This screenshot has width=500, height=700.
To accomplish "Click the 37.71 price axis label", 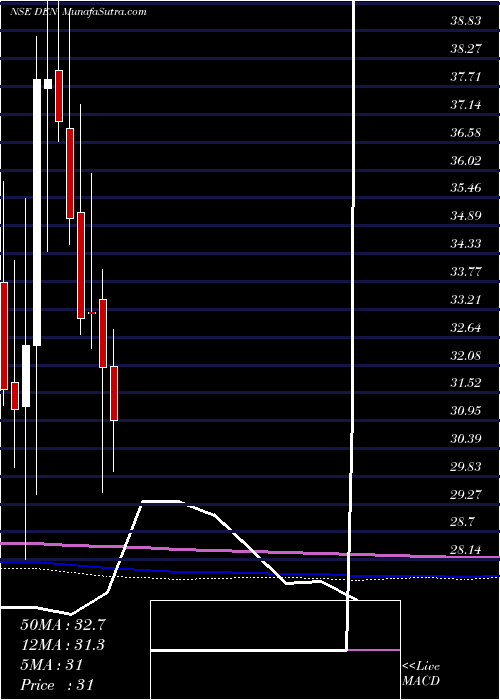I will (x=466, y=76).
